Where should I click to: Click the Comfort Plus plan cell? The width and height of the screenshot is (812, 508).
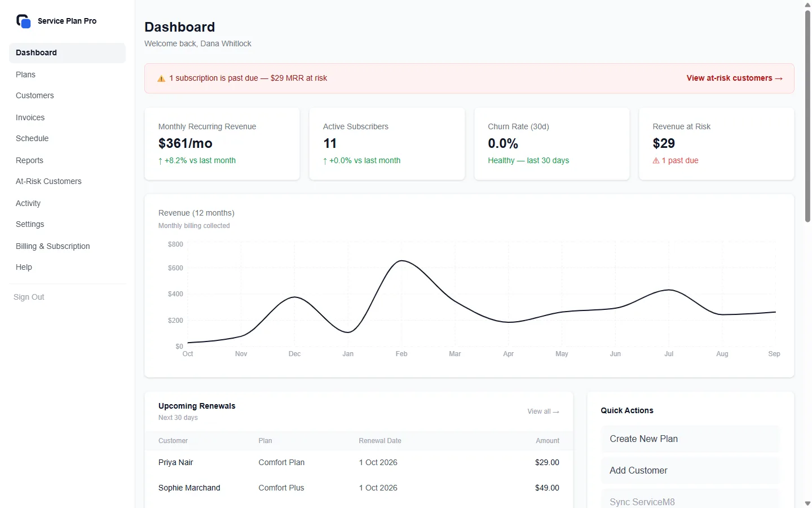click(281, 488)
